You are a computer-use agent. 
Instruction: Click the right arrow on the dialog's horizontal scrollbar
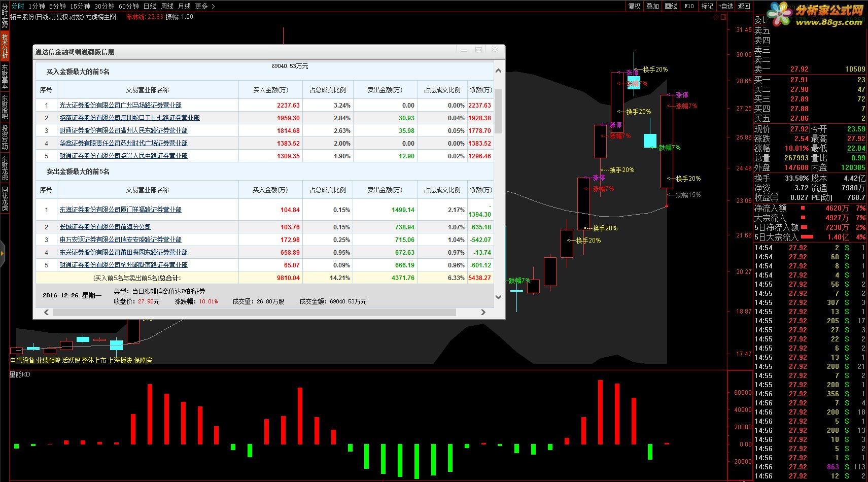(483, 312)
